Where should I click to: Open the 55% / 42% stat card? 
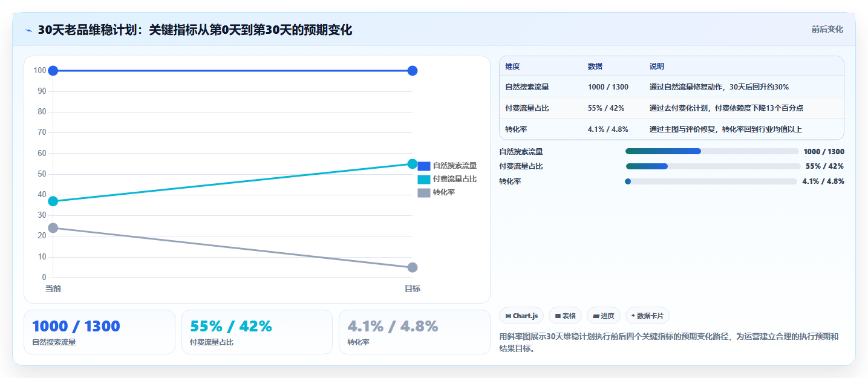pyautogui.click(x=257, y=332)
